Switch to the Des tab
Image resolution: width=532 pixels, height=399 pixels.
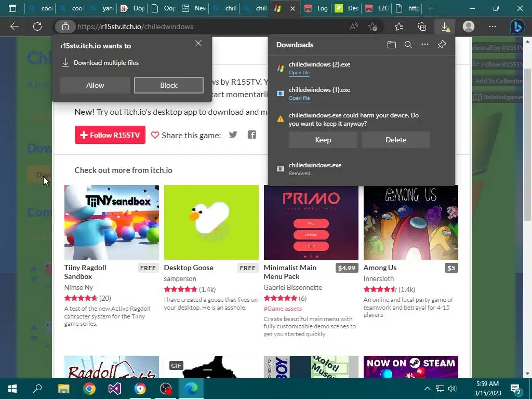(x=347, y=8)
